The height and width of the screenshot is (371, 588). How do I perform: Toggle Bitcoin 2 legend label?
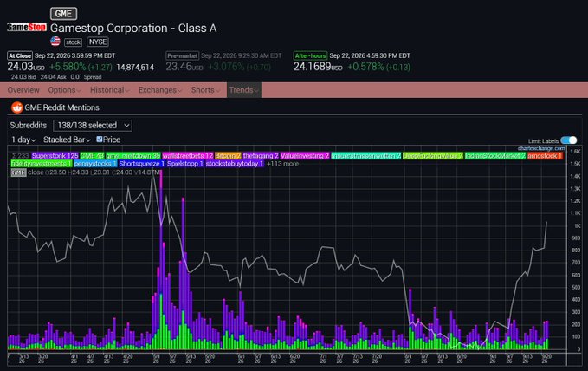point(228,155)
